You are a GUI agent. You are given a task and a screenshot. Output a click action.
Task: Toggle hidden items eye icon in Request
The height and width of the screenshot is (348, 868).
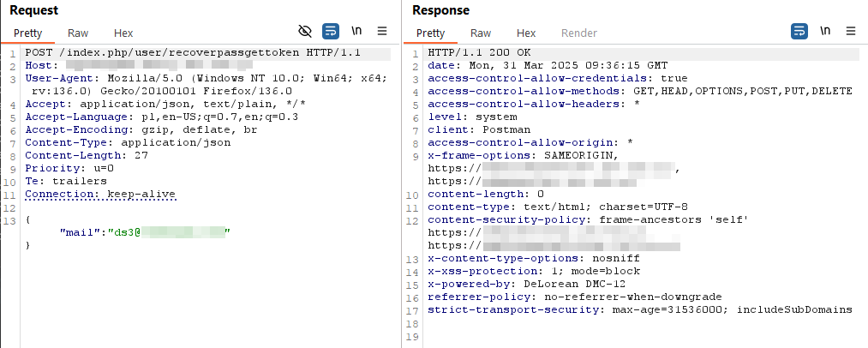coord(304,31)
